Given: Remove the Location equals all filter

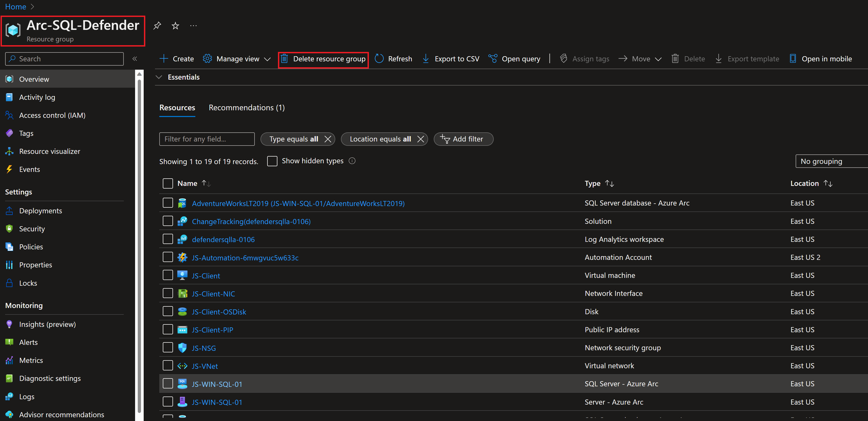Looking at the screenshot, I should pos(421,139).
